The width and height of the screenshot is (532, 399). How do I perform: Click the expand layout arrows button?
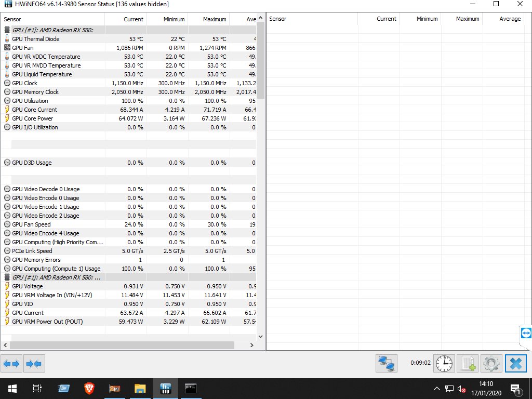[11, 364]
